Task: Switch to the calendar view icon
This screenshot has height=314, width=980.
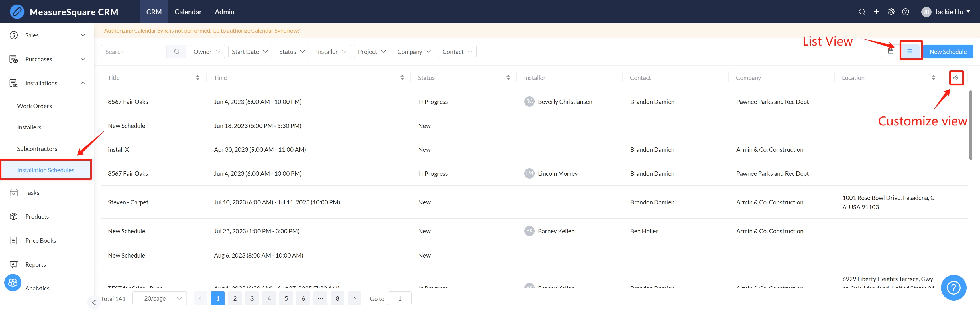Action: (890, 51)
